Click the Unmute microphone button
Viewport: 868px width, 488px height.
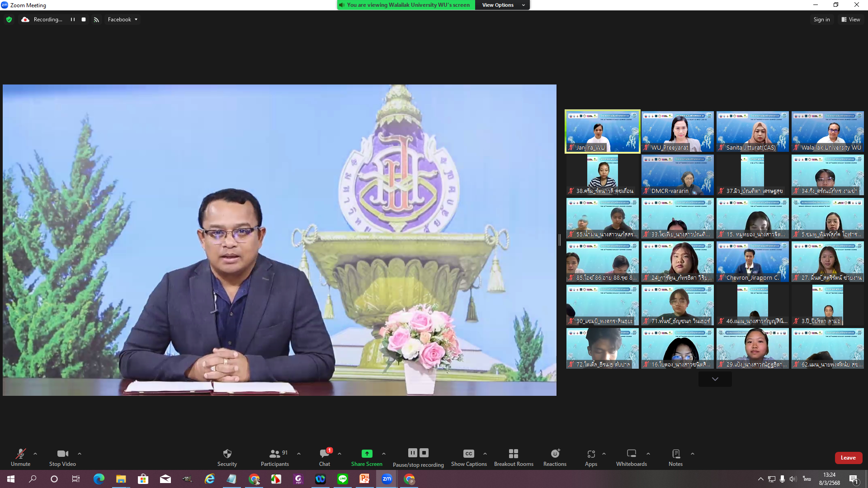(20, 454)
